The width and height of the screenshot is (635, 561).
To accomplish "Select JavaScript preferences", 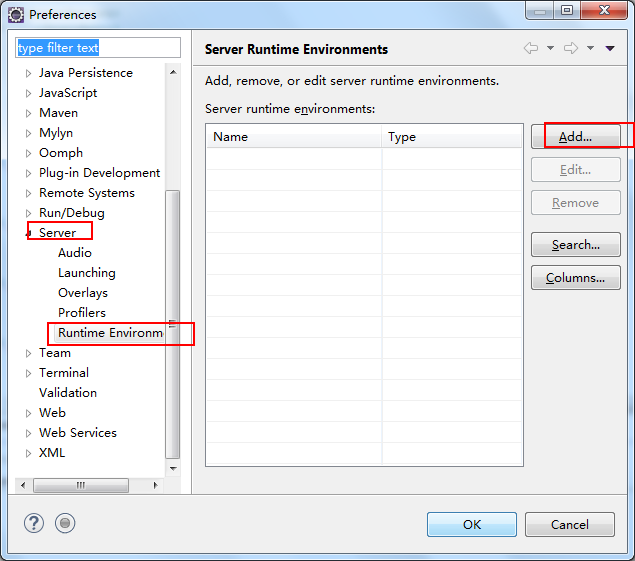I will point(68,93).
